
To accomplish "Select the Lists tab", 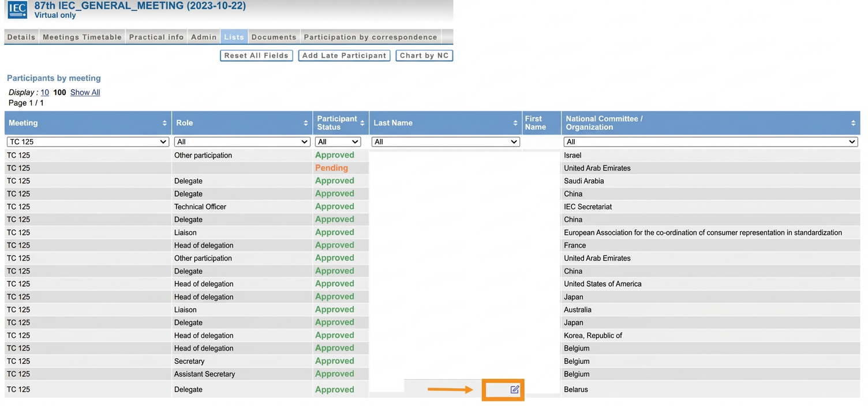I will point(234,37).
